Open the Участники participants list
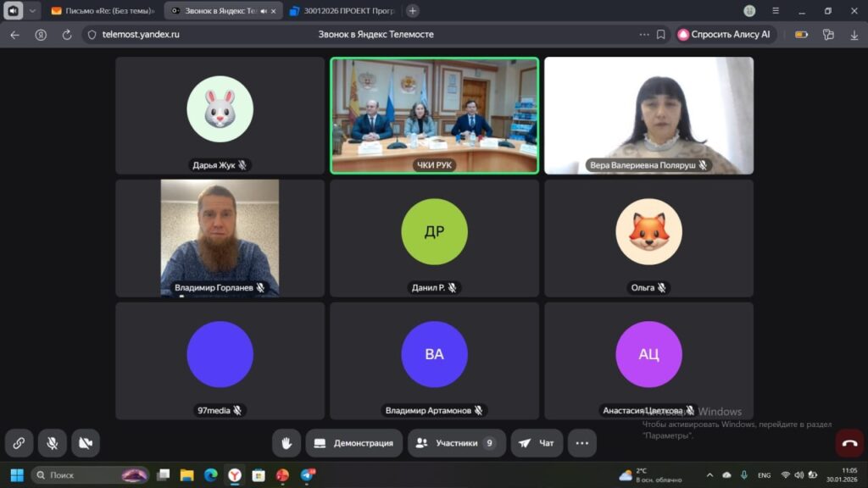The width and height of the screenshot is (868, 488). [x=456, y=443]
